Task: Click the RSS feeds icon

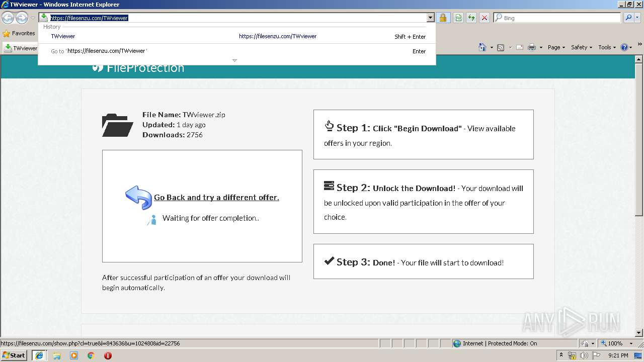Action: tap(501, 47)
